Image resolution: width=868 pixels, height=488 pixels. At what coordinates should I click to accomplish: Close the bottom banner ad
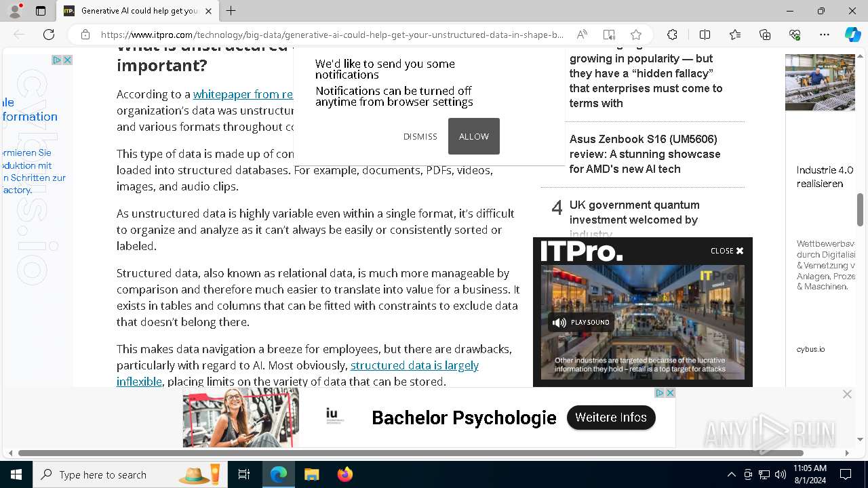tap(847, 394)
